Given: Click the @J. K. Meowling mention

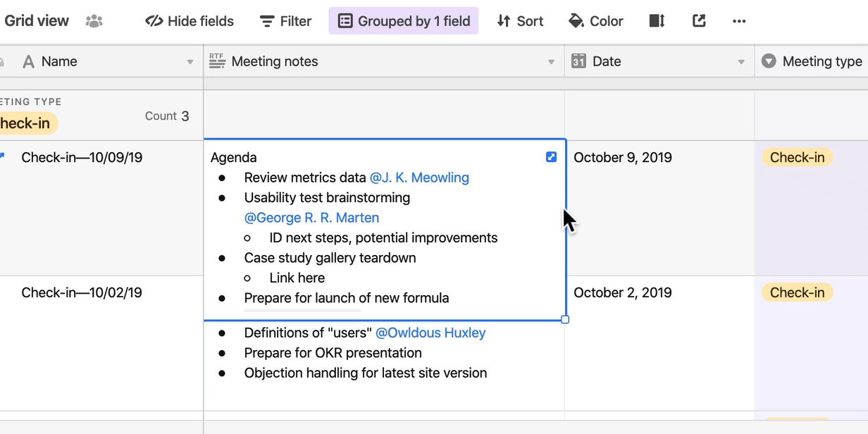Looking at the screenshot, I should pyautogui.click(x=419, y=178).
